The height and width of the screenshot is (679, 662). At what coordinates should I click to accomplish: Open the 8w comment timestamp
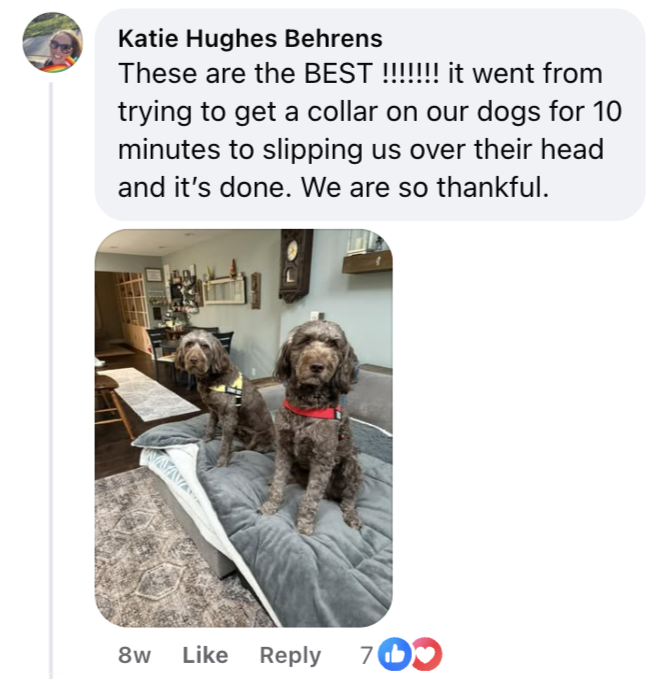tap(134, 655)
